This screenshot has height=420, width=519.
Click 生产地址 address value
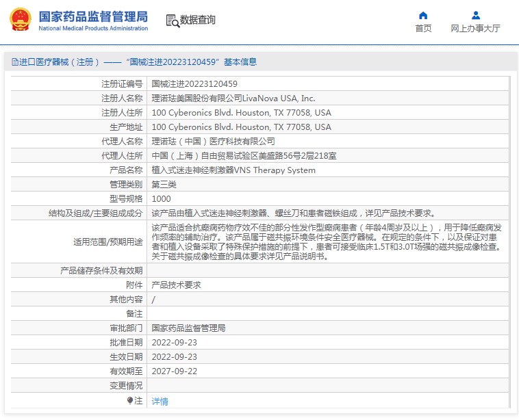[241, 127]
